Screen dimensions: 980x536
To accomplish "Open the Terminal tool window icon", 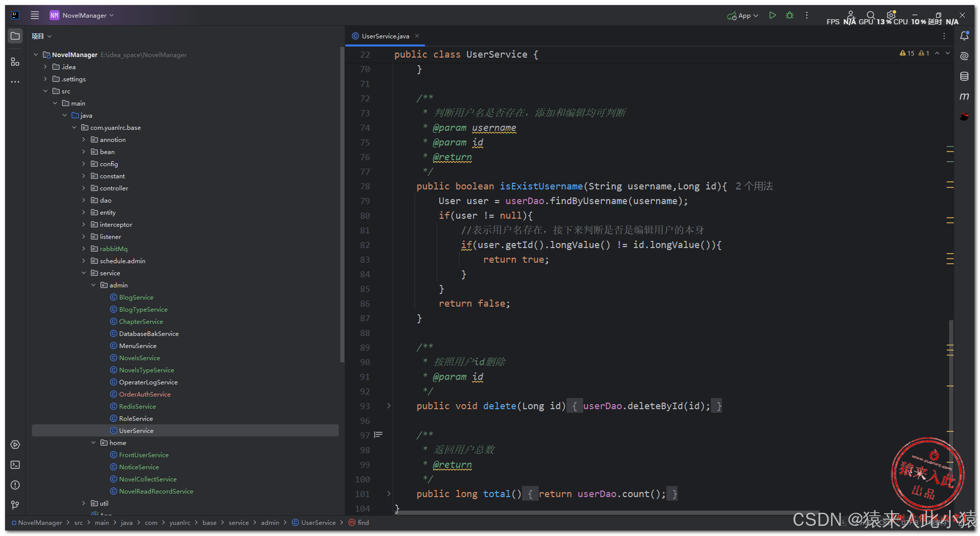I will [15, 465].
